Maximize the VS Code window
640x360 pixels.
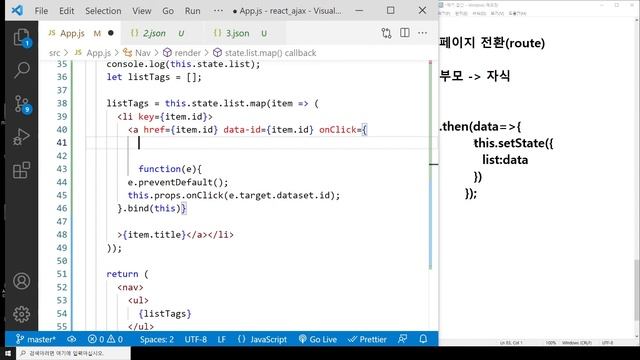click(x=391, y=10)
